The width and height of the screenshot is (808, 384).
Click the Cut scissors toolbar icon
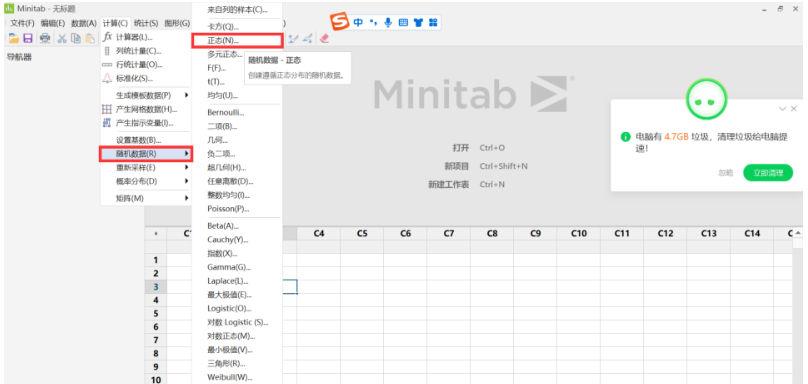coord(62,38)
